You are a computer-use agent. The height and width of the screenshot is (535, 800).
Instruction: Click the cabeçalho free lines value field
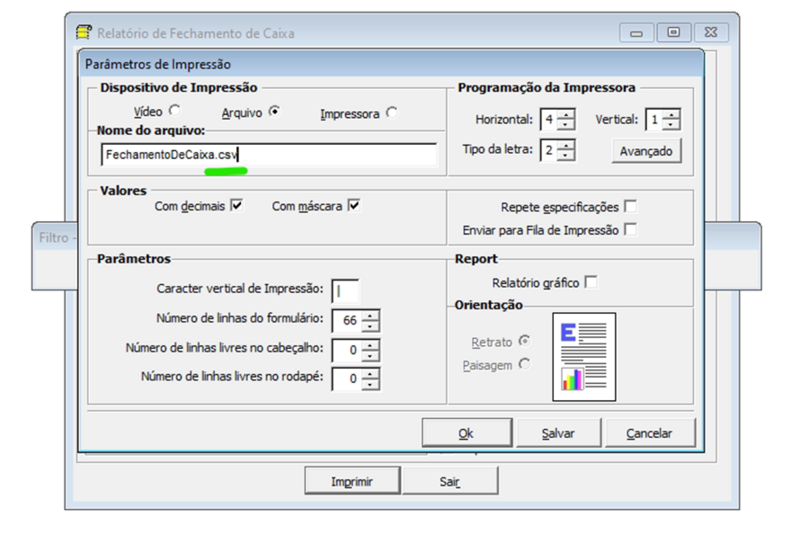click(347, 350)
